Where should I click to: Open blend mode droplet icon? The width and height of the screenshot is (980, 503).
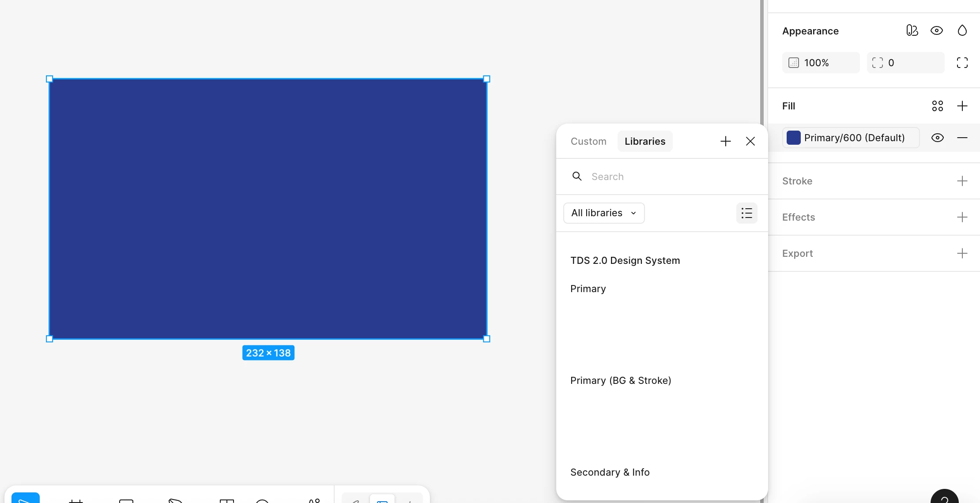click(962, 30)
